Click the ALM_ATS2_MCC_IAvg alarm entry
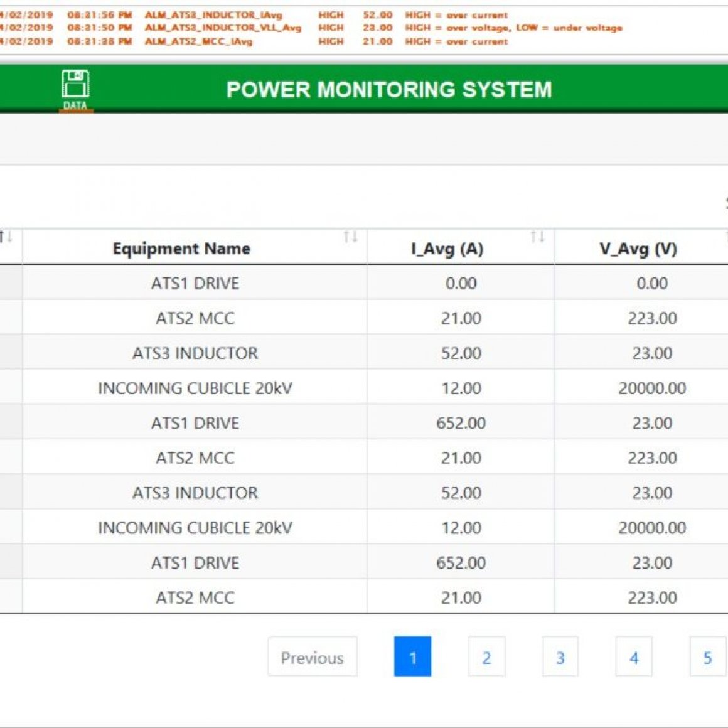The image size is (728, 728). pyautogui.click(x=198, y=41)
